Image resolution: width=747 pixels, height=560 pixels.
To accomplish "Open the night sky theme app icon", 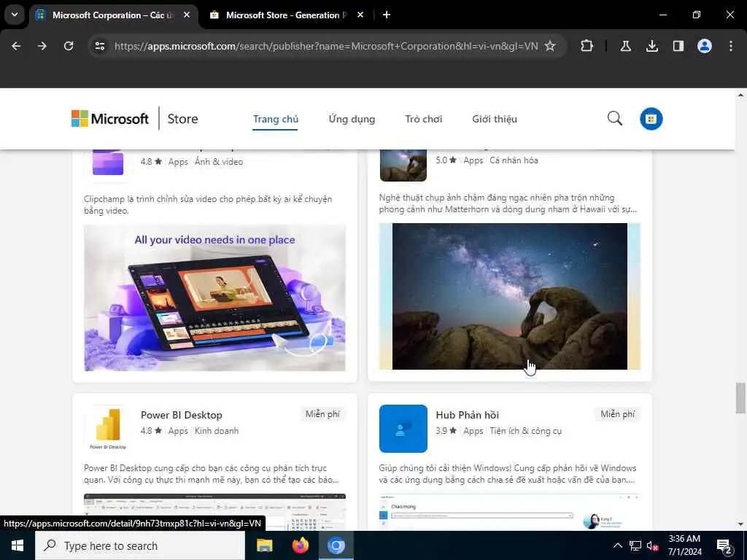I will point(403,166).
